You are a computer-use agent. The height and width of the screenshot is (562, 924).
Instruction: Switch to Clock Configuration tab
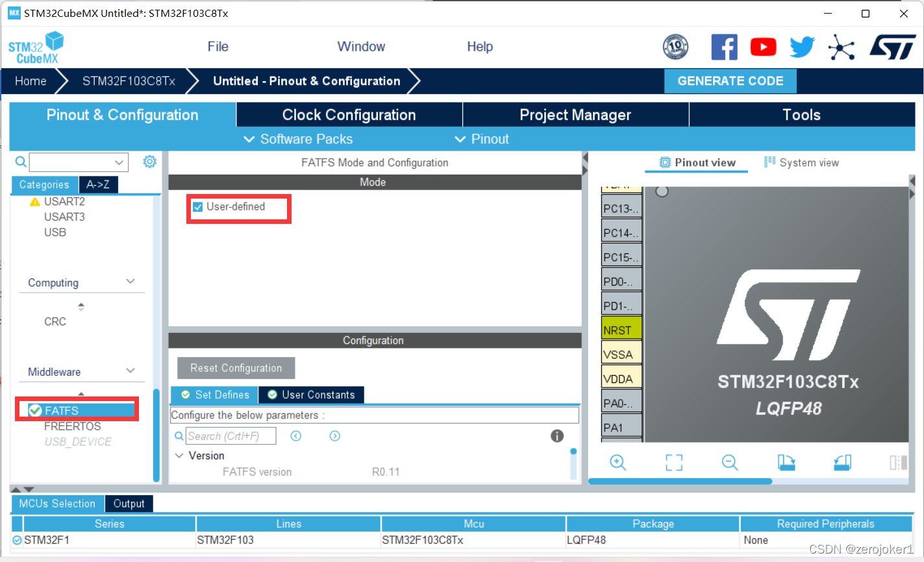[x=349, y=115]
